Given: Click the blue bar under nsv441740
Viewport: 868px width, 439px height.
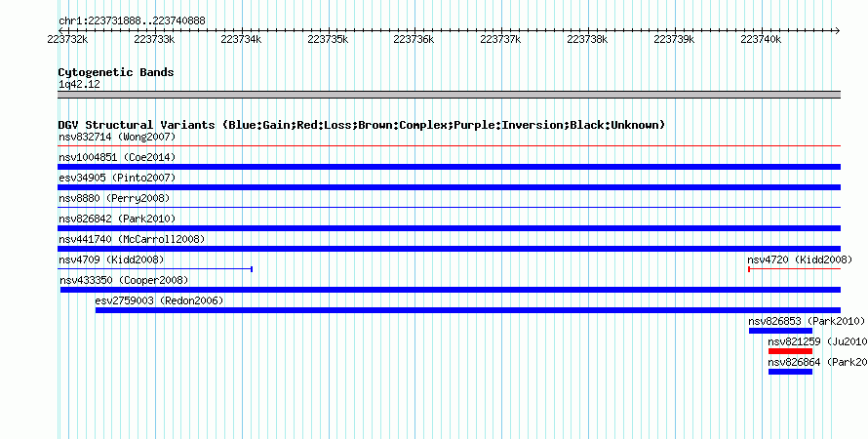Looking at the screenshot, I should click(x=449, y=249).
